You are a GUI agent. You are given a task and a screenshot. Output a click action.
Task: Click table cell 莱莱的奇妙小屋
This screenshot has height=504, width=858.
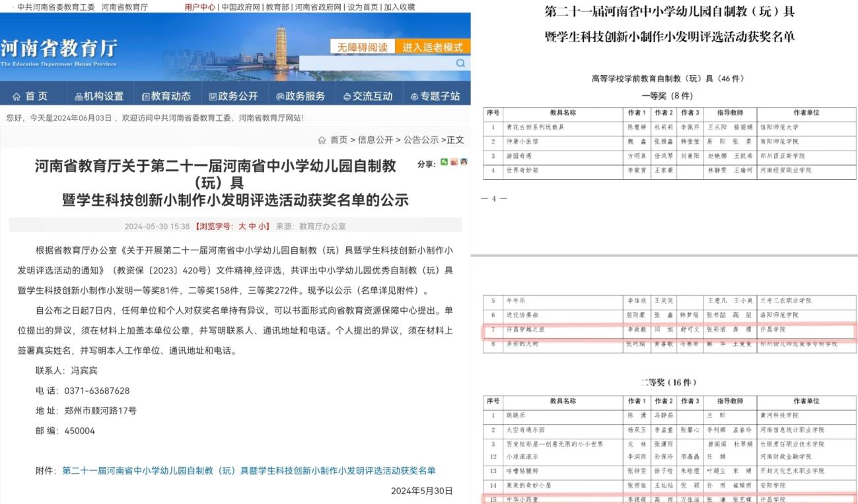(528, 486)
